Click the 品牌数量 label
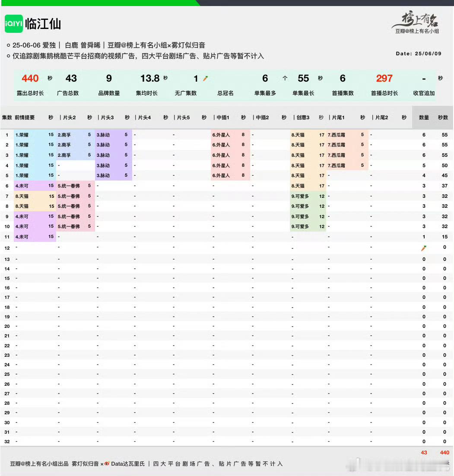The width and height of the screenshot is (454, 476). point(109,93)
